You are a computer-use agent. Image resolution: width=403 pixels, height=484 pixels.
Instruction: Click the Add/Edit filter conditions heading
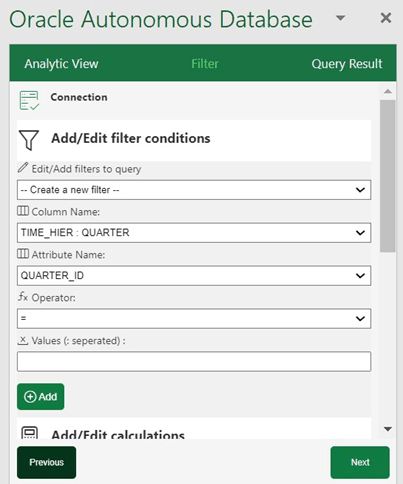coord(131,138)
